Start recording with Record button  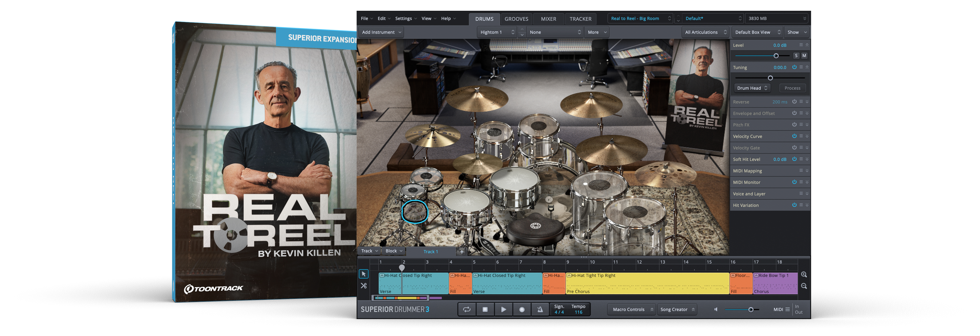pyautogui.click(x=522, y=309)
